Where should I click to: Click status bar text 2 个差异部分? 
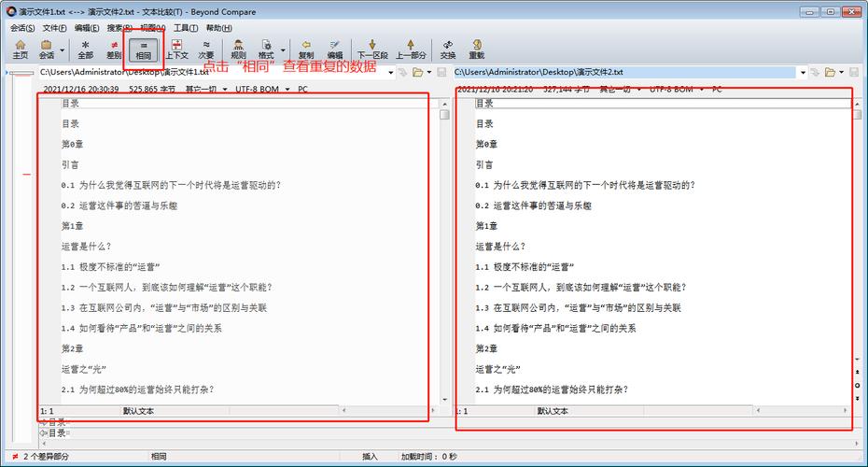tap(46, 457)
